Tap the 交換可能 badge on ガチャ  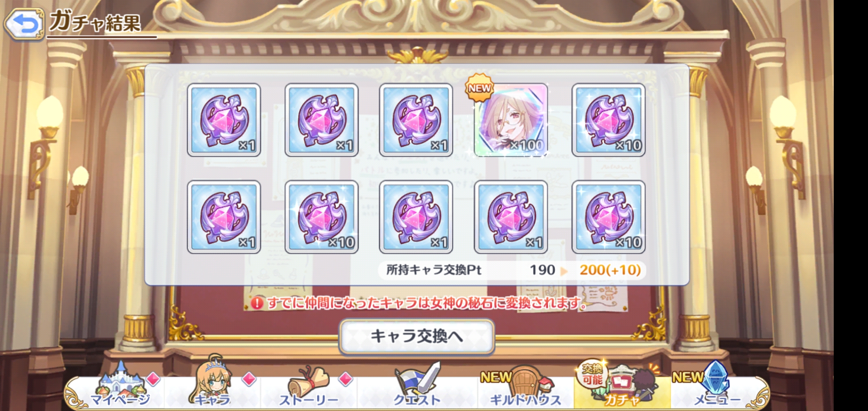(592, 374)
